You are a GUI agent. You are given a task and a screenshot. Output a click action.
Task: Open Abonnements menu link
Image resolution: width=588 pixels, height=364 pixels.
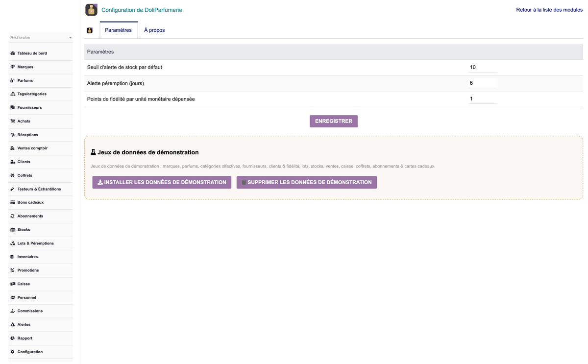click(30, 216)
